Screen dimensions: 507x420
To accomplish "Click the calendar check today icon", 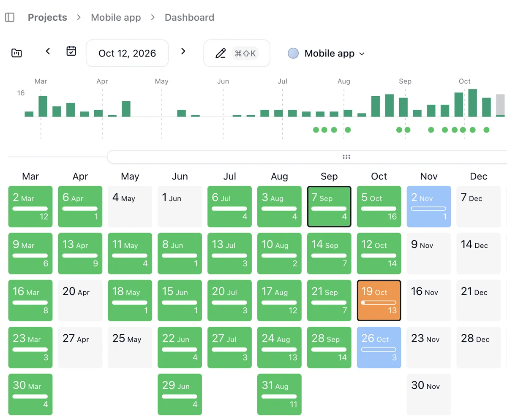I will [71, 51].
